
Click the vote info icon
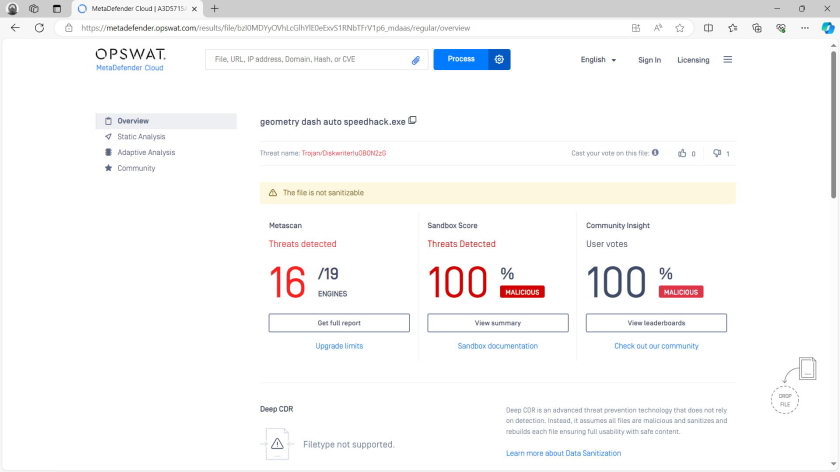(x=656, y=153)
